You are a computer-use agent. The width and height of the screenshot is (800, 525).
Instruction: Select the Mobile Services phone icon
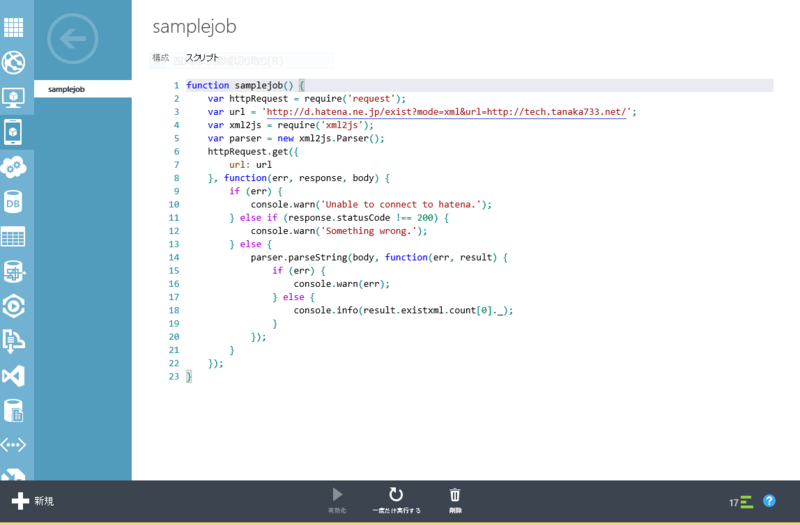click(13, 132)
